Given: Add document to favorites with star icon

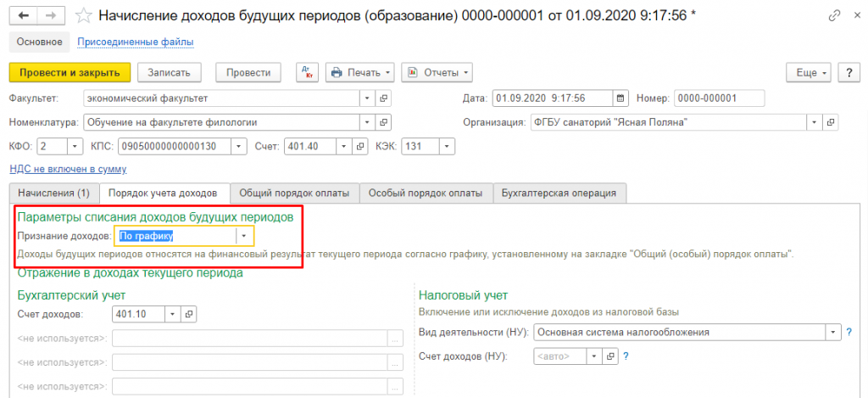Looking at the screenshot, I should [83, 16].
